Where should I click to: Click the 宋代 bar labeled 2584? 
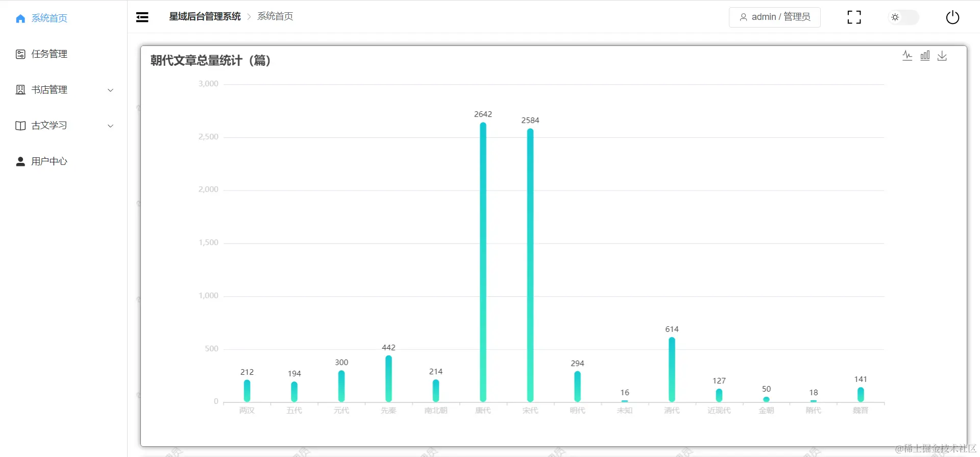click(x=530, y=265)
